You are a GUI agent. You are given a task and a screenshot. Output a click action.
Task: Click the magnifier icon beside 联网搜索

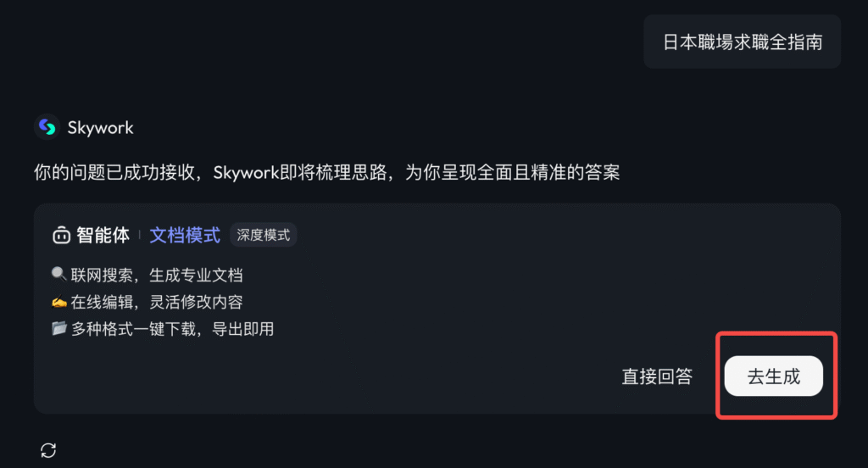pyautogui.click(x=58, y=275)
